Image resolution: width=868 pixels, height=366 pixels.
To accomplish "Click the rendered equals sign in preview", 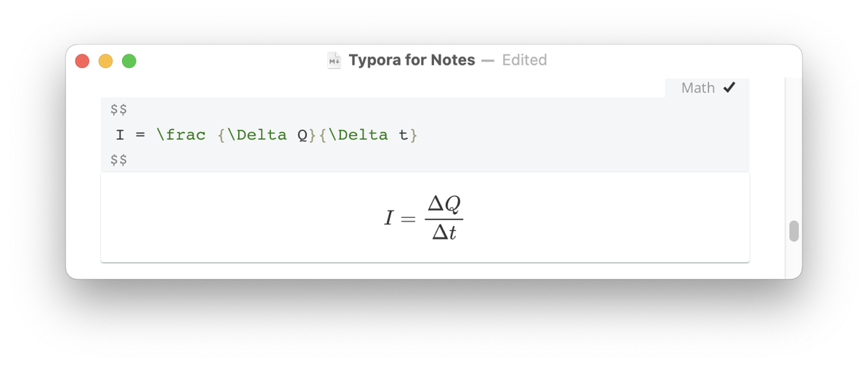I will (x=408, y=219).
